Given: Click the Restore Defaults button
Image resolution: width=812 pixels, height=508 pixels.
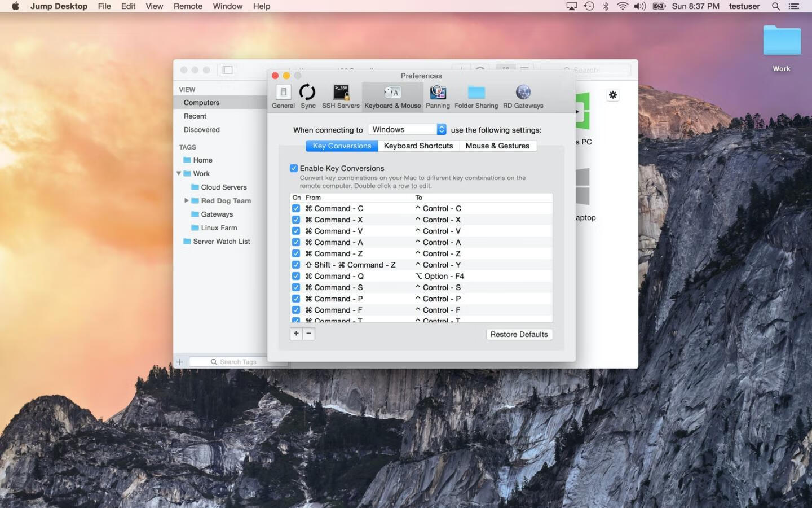Looking at the screenshot, I should (x=519, y=334).
